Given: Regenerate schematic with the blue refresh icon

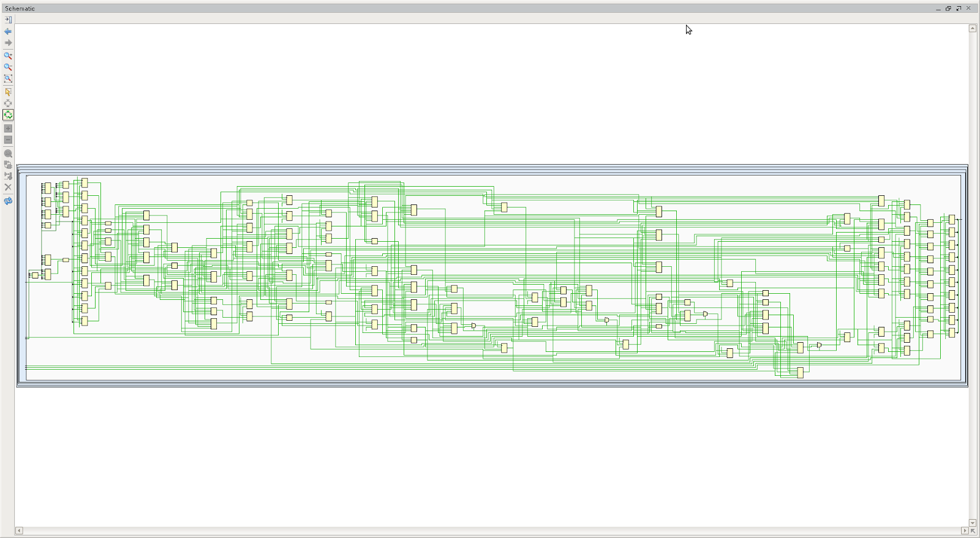Looking at the screenshot, I should pos(8,201).
